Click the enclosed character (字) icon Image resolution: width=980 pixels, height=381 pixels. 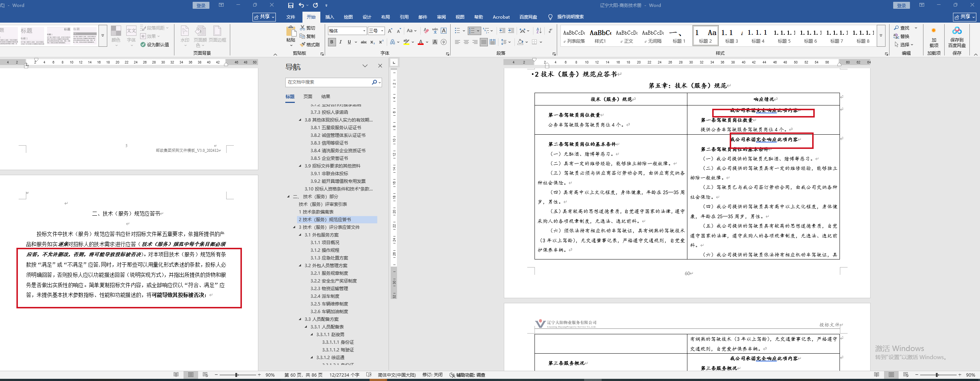point(444,42)
